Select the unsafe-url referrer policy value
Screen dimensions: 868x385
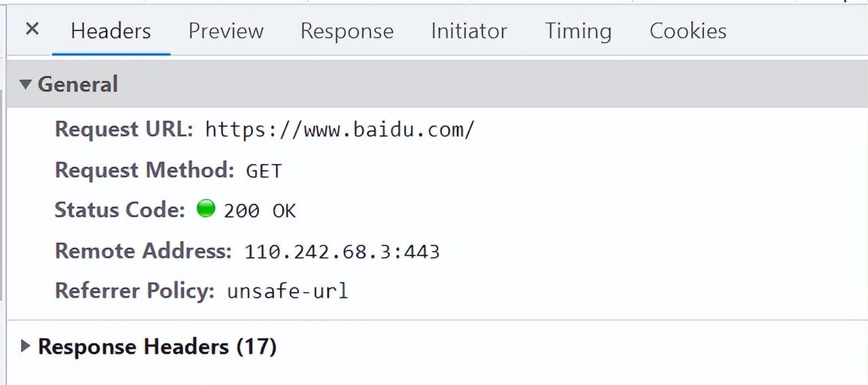288,291
